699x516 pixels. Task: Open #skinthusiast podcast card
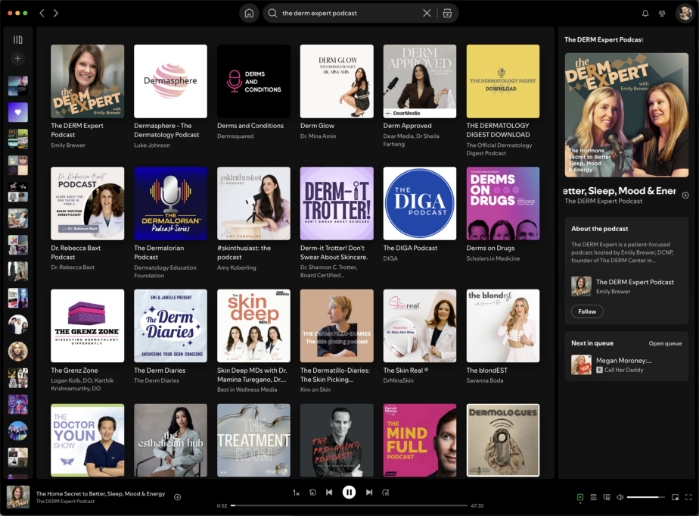(254, 219)
